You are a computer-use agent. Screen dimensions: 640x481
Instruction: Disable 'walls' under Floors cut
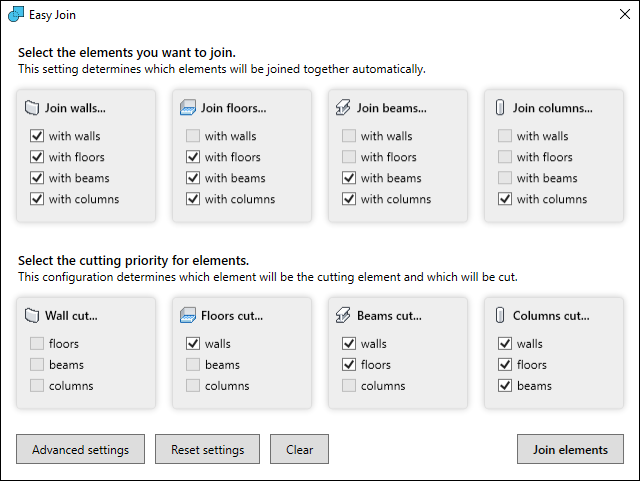193,344
